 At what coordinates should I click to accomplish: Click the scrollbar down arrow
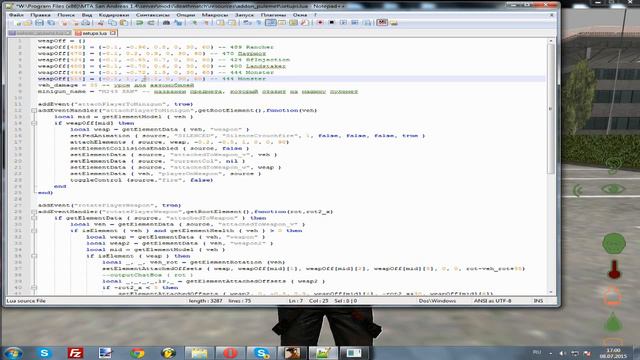pyautogui.click(x=551, y=292)
